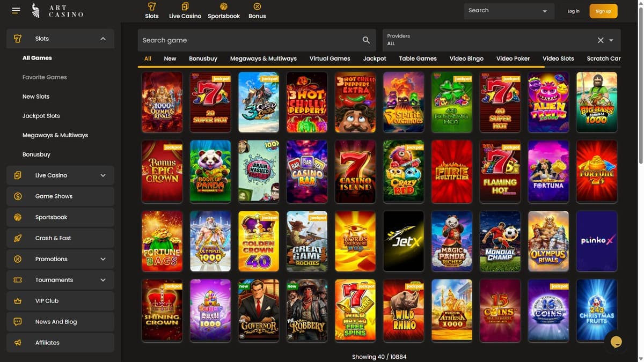Click the Slots seven icon in sidebar
The image size is (644, 362).
point(18,39)
